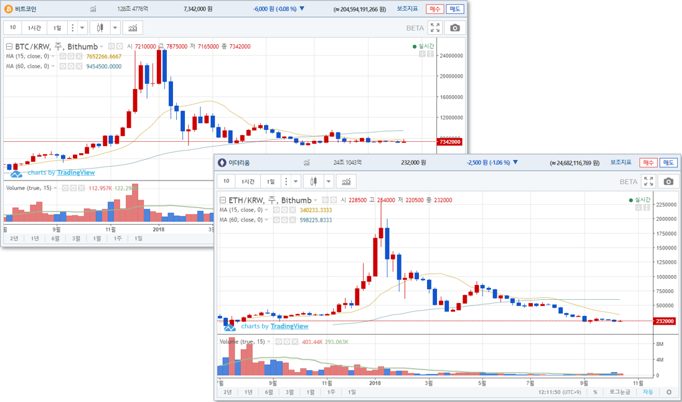The height and width of the screenshot is (402, 682).
Task: Open settings for Volume on the ETH chart
Action: coord(287,342)
